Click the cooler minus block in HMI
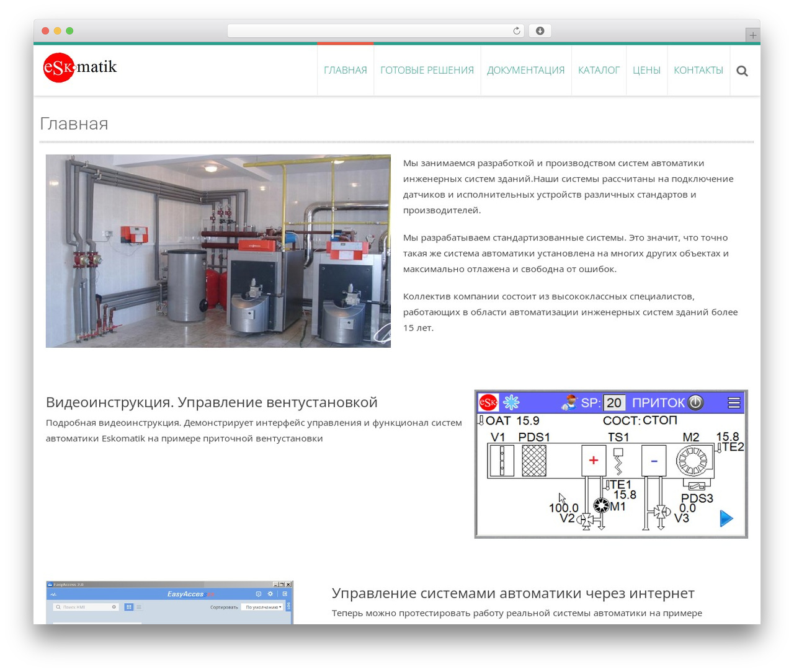The height and width of the screenshot is (672, 794). pos(654,461)
